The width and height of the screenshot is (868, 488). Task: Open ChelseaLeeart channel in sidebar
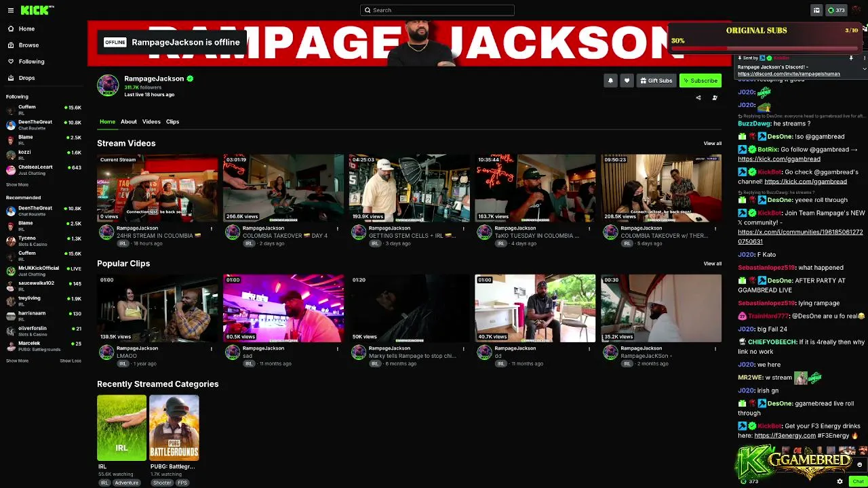tap(44, 169)
